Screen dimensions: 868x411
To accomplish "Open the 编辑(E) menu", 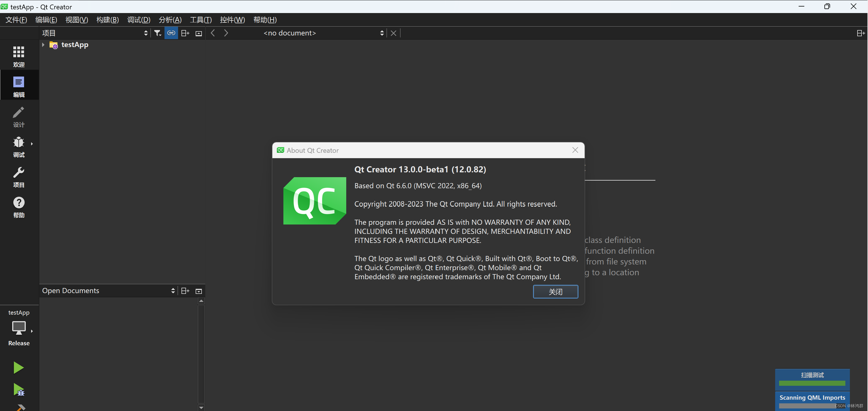I will pos(46,20).
